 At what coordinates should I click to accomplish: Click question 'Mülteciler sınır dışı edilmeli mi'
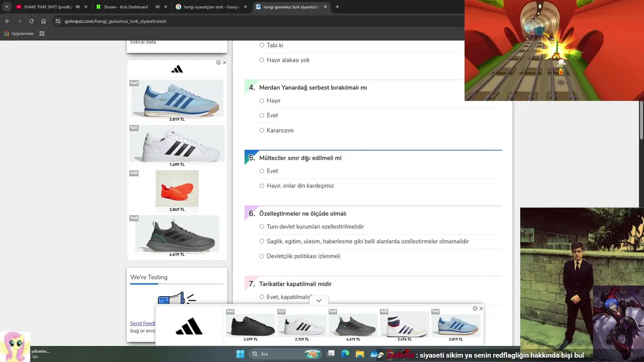300,158
